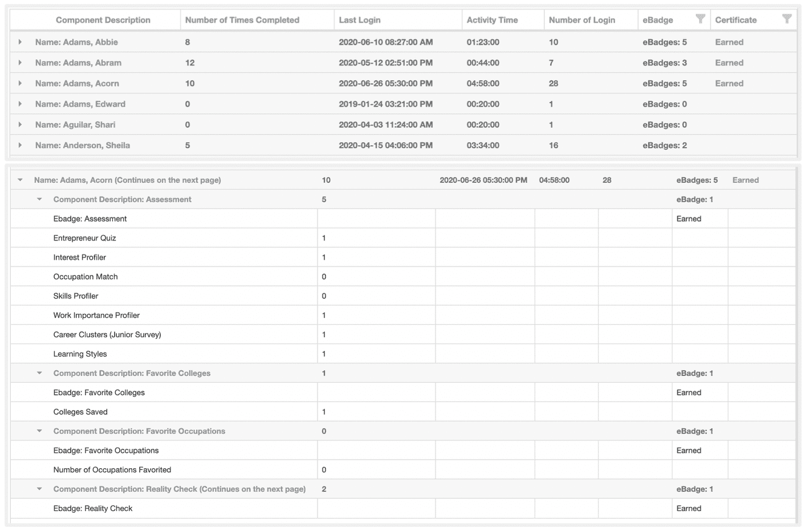Open the Certificate column filter icon
The height and width of the screenshot is (532, 805).
(787, 19)
